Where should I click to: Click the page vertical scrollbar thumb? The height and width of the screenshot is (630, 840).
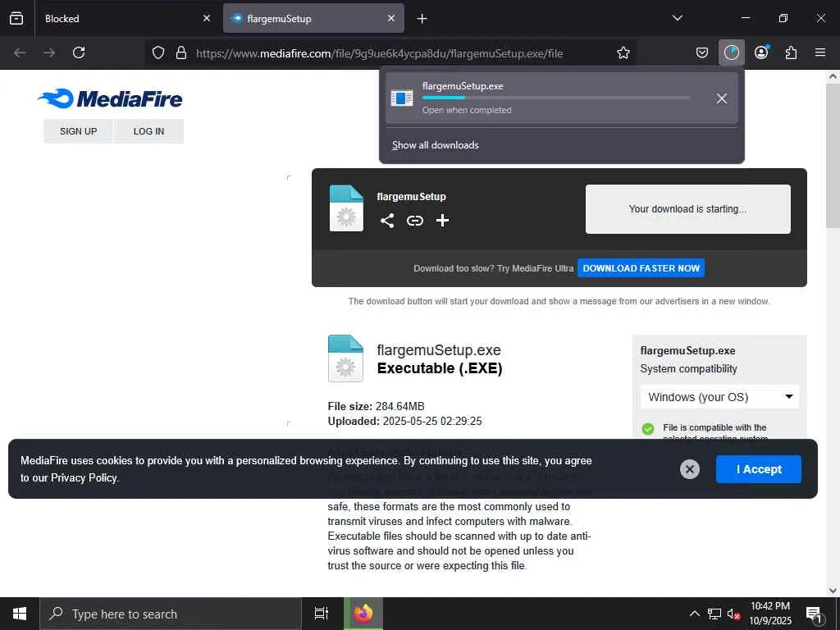(x=833, y=157)
